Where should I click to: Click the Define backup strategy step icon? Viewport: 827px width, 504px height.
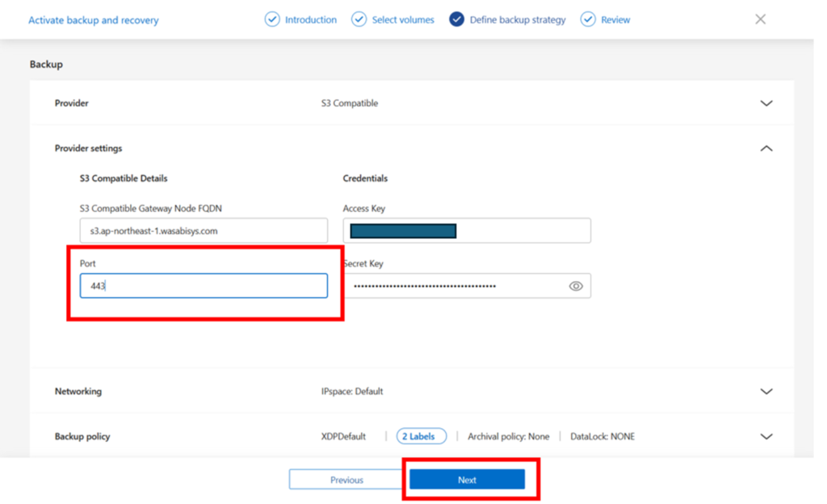point(457,19)
